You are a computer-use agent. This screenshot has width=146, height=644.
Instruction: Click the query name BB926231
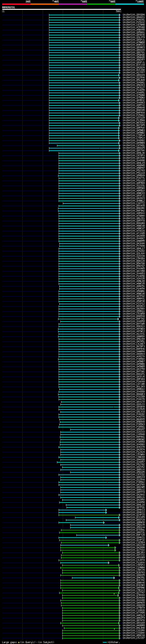click(x=8, y=8)
